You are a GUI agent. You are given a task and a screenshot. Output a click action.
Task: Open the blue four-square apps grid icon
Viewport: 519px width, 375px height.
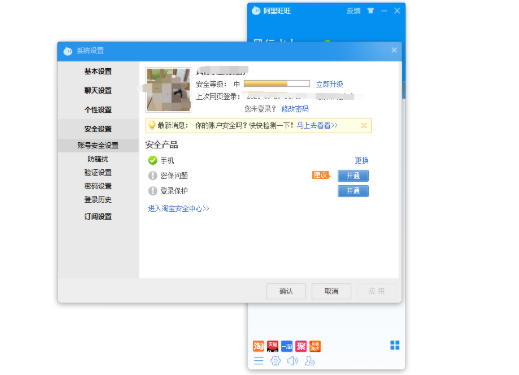[x=395, y=345]
